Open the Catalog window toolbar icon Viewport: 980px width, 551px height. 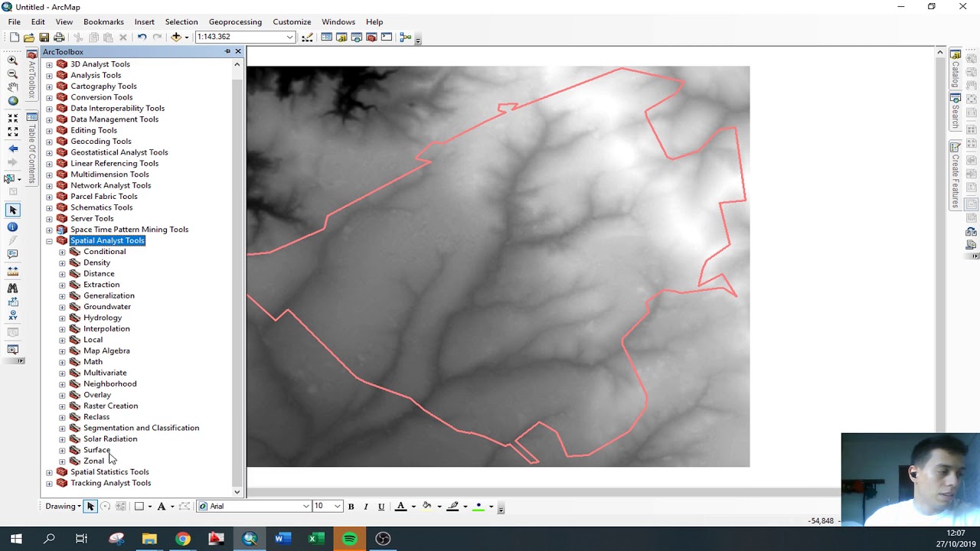point(341,37)
